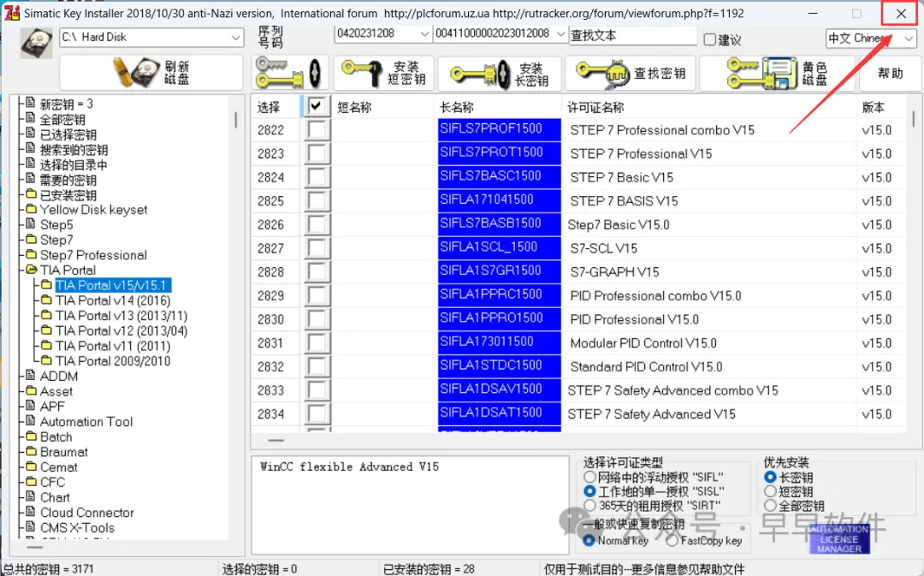Click the Help button

[890, 73]
